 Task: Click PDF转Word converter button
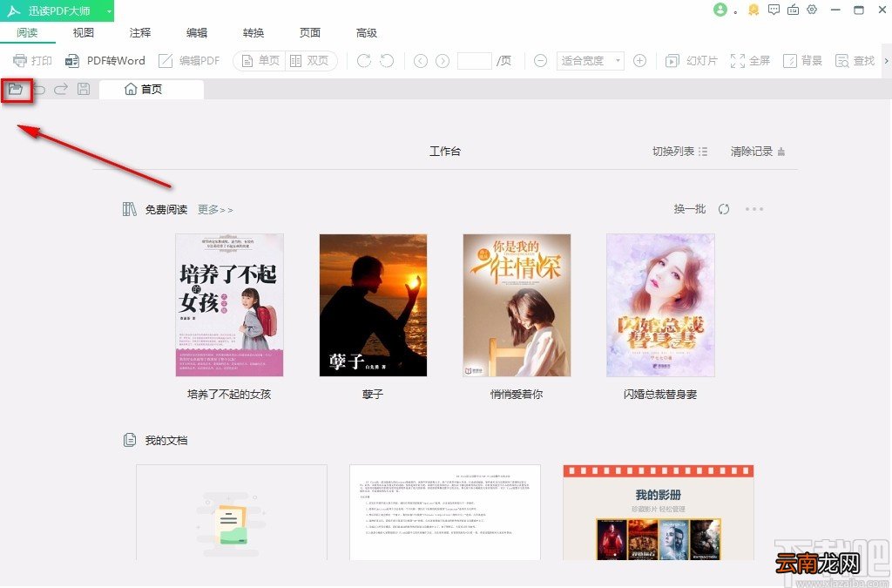105,61
